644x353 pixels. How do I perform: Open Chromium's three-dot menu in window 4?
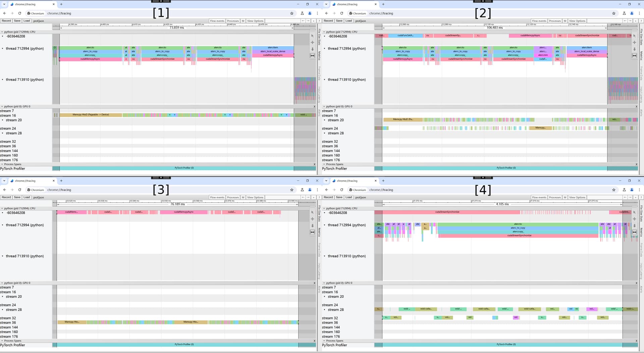pos(639,190)
